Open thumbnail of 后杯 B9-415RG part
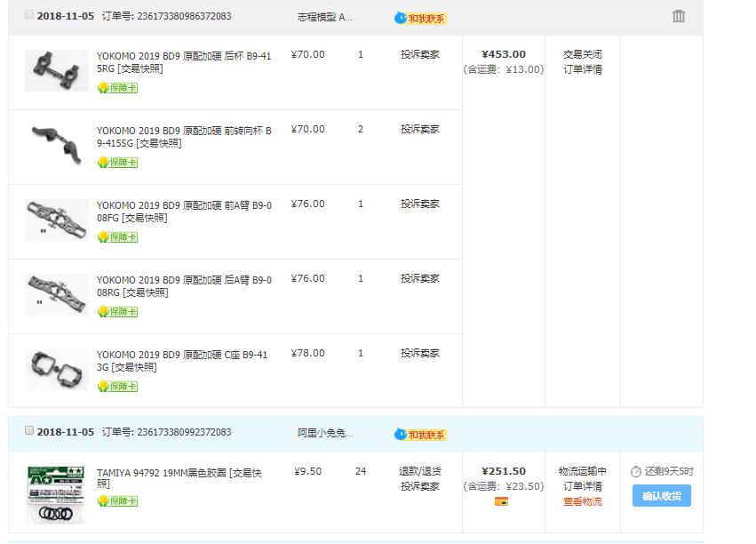Image resolution: width=756 pixels, height=544 pixels. point(56,71)
